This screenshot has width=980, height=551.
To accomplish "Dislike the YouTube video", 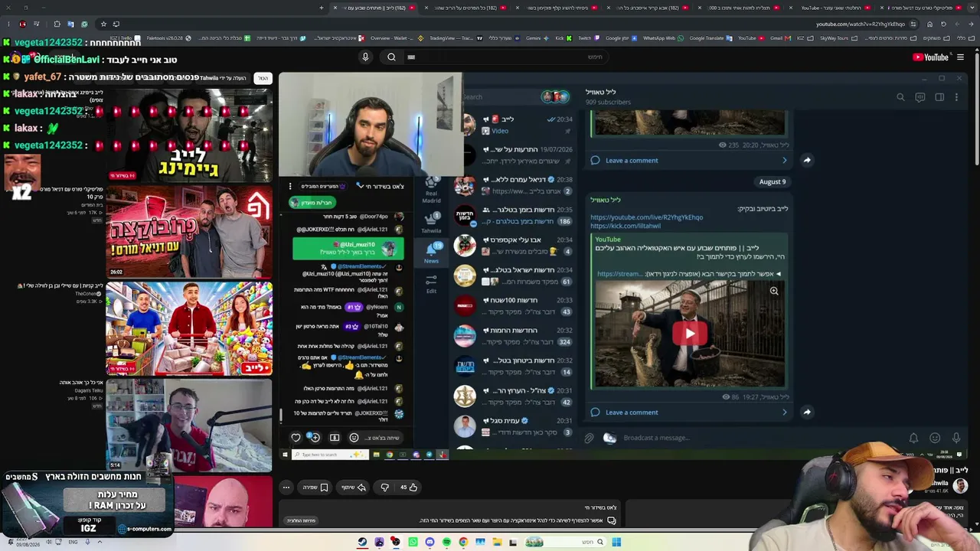I will [x=384, y=487].
